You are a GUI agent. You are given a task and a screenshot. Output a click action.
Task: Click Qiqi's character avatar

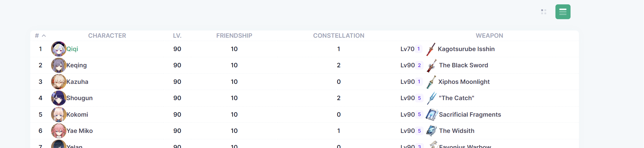coord(58,49)
